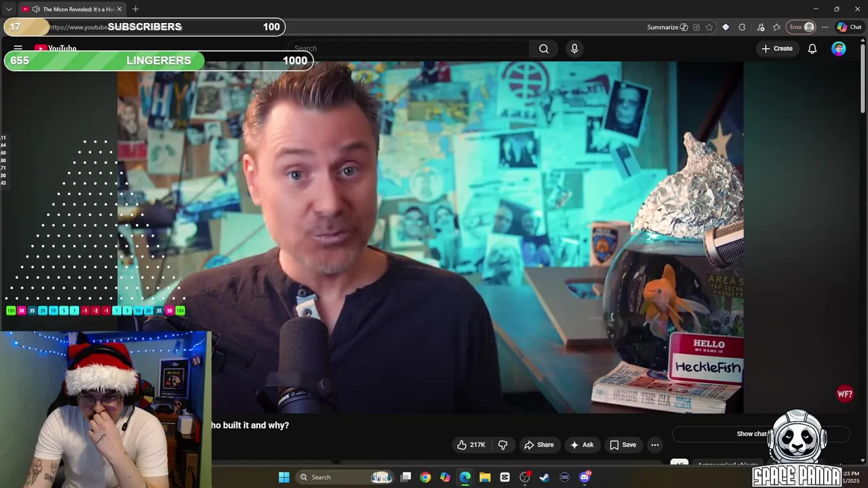Open File Explorer from the taskbar
868x488 pixels.
pyautogui.click(x=485, y=477)
